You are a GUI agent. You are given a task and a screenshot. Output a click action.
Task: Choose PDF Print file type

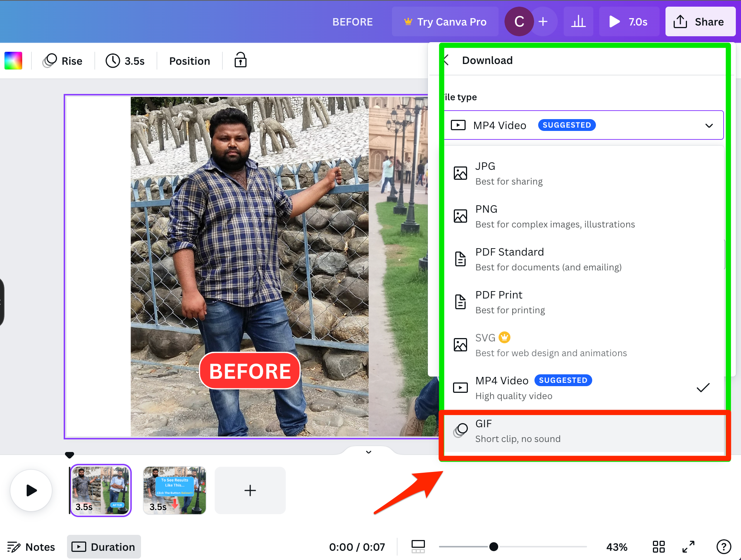coord(583,302)
